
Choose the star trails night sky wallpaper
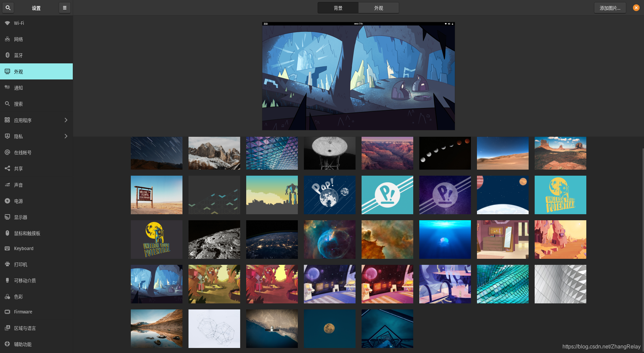click(x=157, y=153)
